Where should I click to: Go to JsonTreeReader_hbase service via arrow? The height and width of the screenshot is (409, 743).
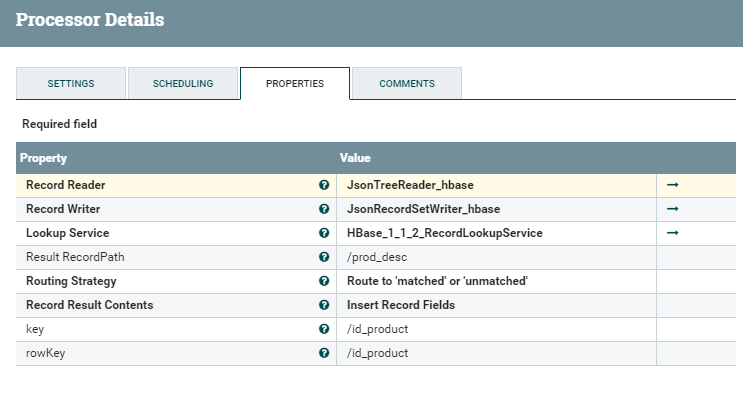pos(673,185)
